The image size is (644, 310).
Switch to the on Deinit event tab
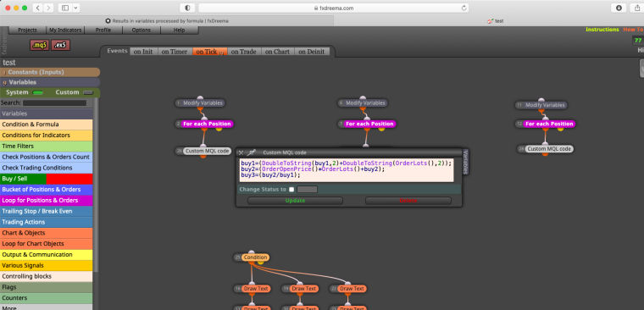312,52
